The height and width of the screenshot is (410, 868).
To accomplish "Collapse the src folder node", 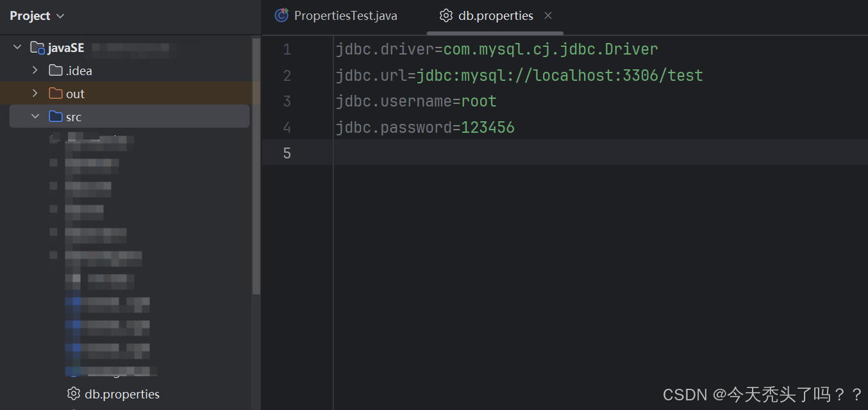I will point(34,116).
